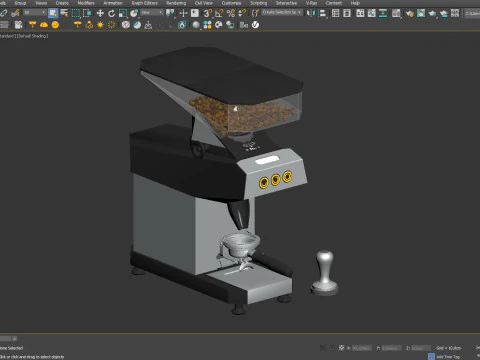Open the Scripting menu
Image resolution: width=480 pixels, height=360 pixels.
click(259, 3)
